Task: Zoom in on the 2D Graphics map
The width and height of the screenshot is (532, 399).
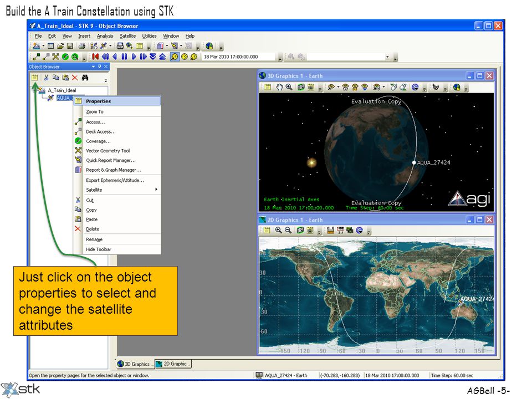Action: (279, 231)
